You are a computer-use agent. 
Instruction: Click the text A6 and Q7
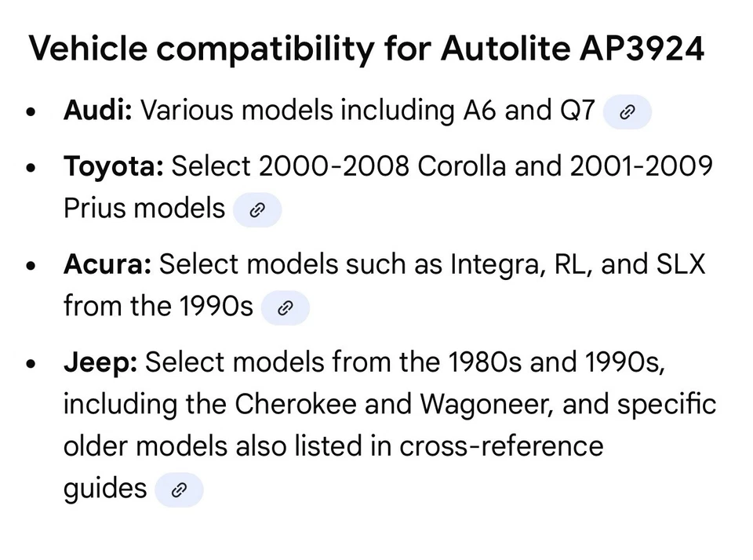pyautogui.click(x=529, y=111)
